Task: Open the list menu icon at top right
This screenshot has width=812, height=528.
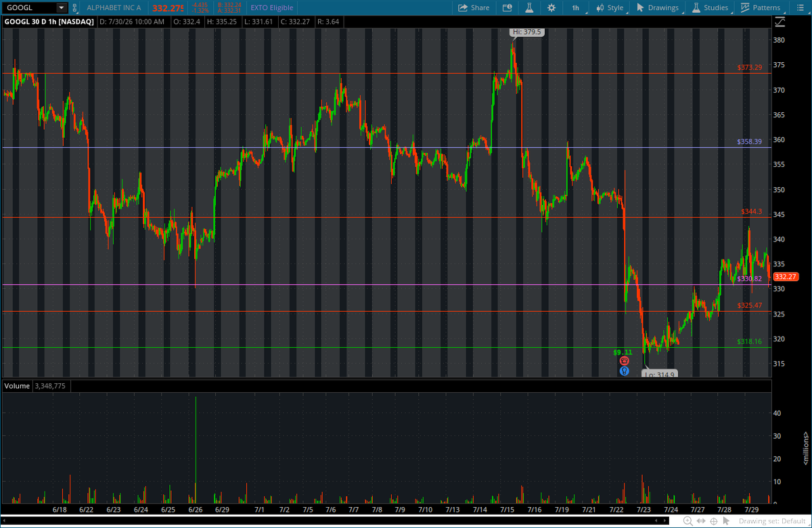Action: (799, 7)
